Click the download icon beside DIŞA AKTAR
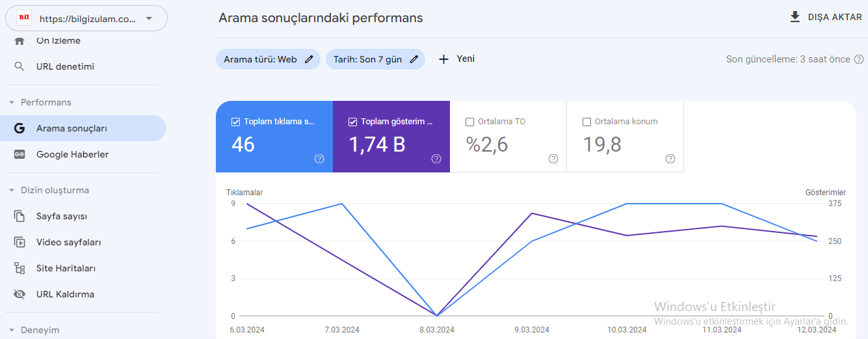Screen dimensions: 868x339 click(x=795, y=17)
